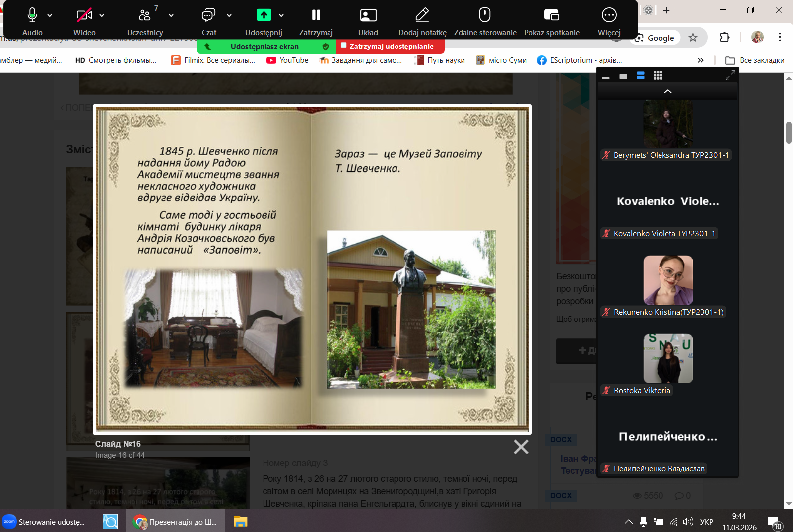Image resolution: width=793 pixels, height=532 pixels.
Task: Open the YouTube bookmark
Action: pyautogui.click(x=287, y=60)
